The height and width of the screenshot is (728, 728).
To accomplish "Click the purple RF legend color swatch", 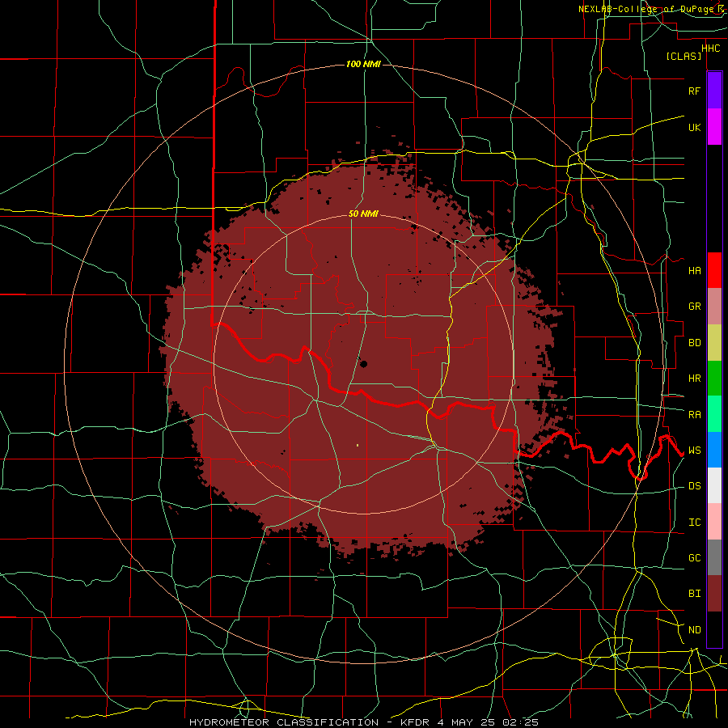I will coord(714,91).
